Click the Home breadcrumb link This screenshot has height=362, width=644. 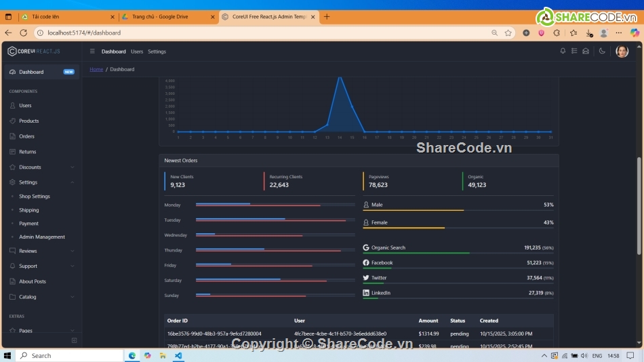coord(96,69)
